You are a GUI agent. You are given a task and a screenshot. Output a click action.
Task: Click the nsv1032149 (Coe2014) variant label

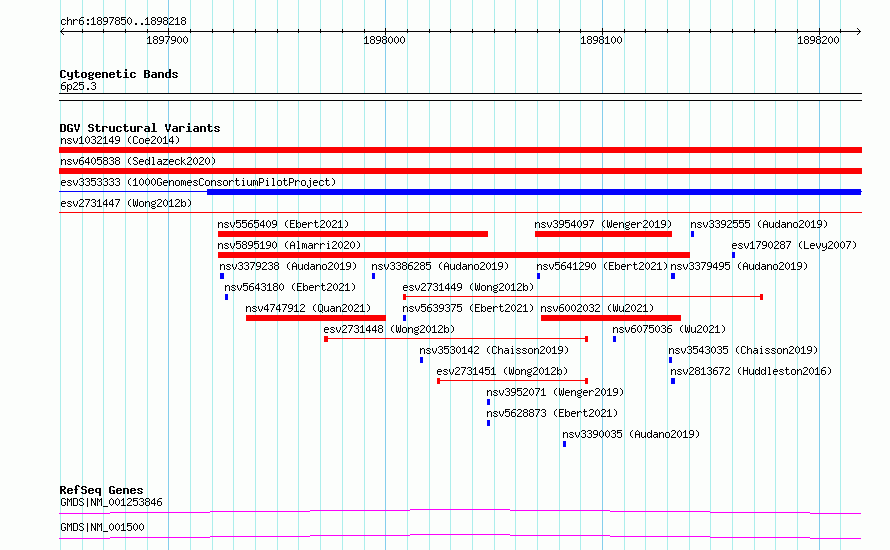pyautogui.click(x=120, y=140)
